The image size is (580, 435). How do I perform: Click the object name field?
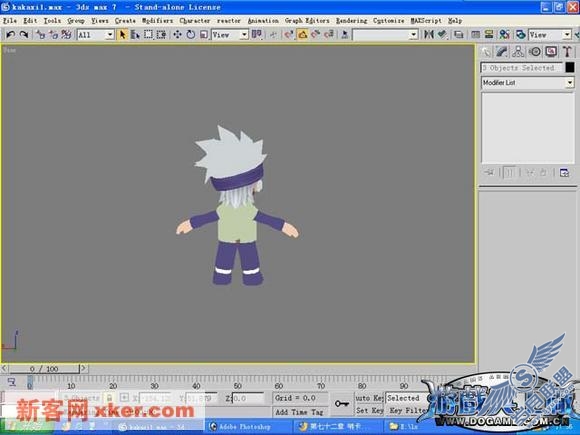pyautogui.click(x=522, y=68)
